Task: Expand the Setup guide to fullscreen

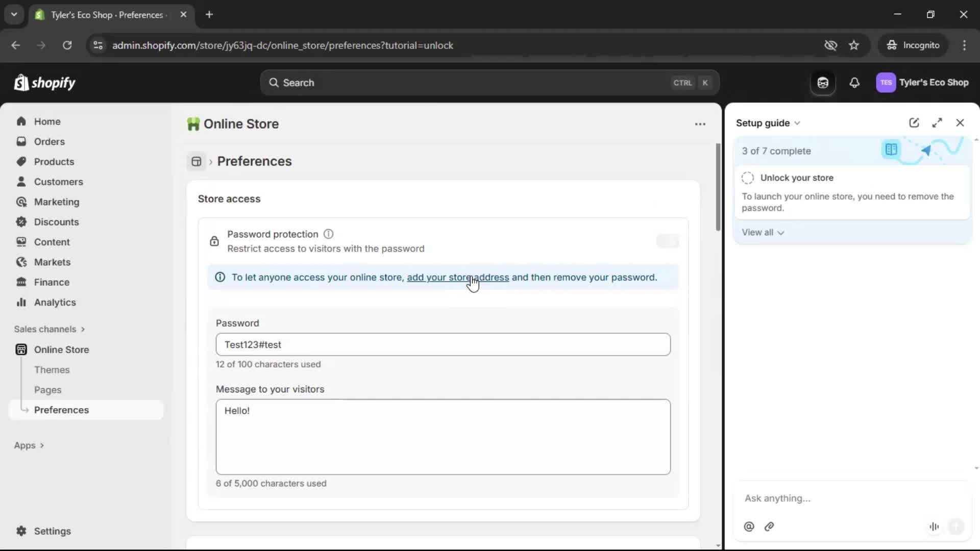Action: pyautogui.click(x=938, y=122)
